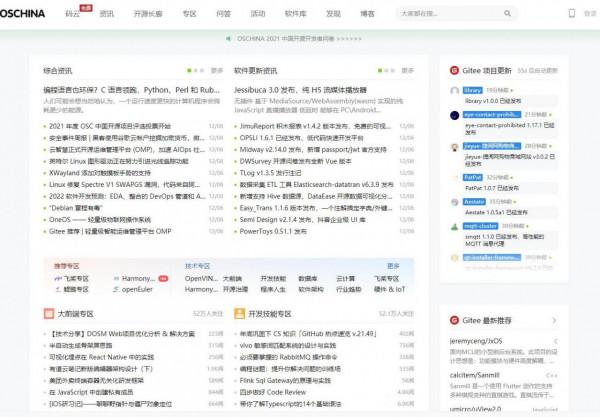Select first carousel dot in 综合资讯
The height and width of the screenshot is (417, 600).
tap(189, 70)
